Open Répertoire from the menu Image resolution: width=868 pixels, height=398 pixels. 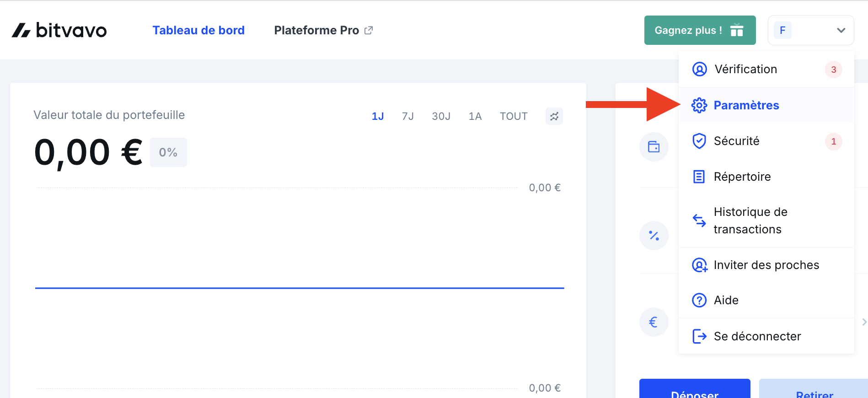pyautogui.click(x=766, y=177)
